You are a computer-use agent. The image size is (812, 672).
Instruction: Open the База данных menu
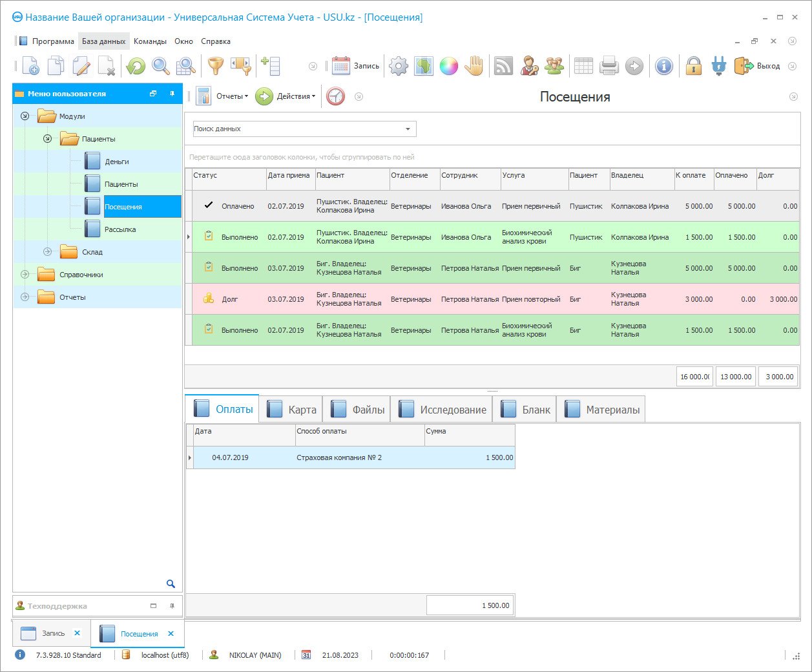103,41
